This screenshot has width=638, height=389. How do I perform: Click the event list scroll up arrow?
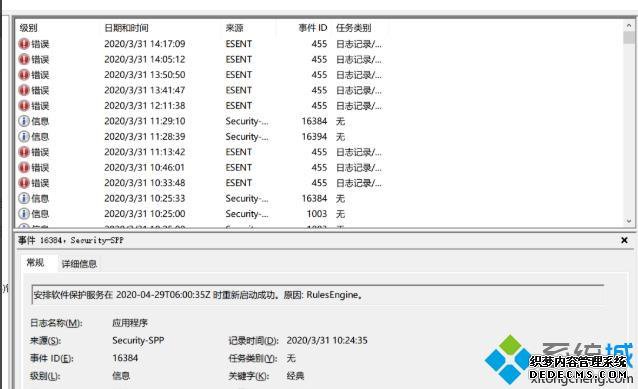pyautogui.click(x=629, y=25)
